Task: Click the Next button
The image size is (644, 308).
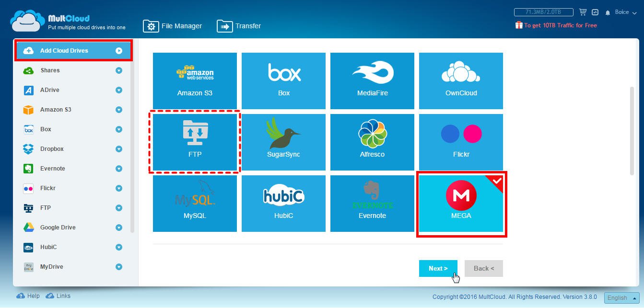Action: coord(437,268)
